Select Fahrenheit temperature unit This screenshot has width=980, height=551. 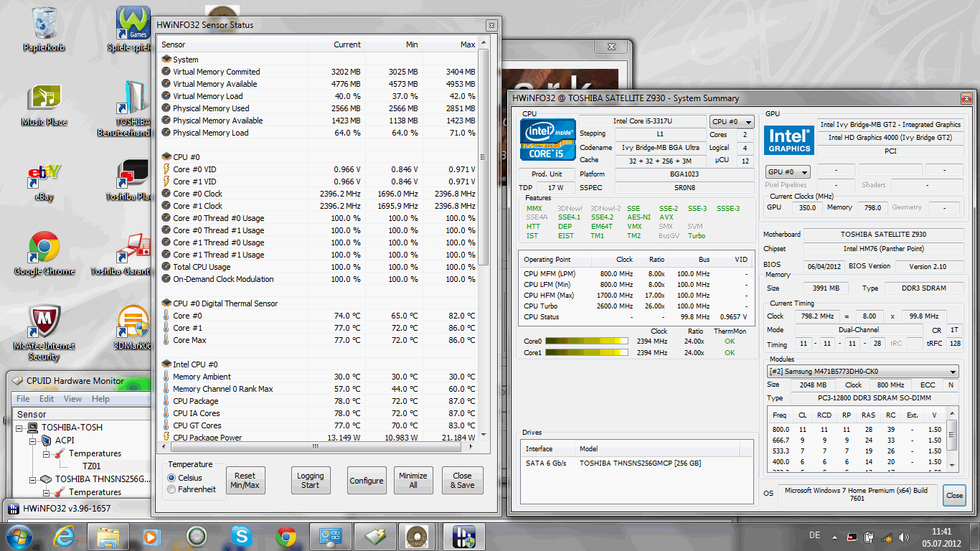pyautogui.click(x=171, y=489)
